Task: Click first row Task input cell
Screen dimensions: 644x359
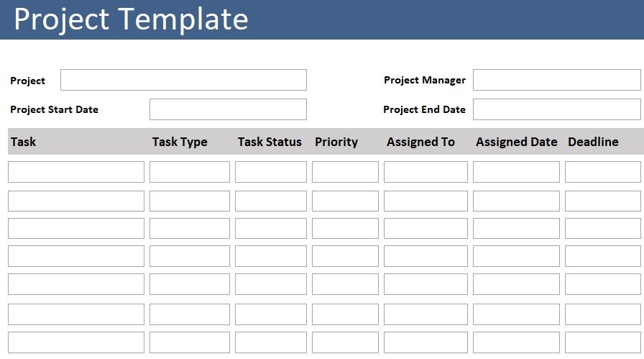Action: tap(76, 172)
